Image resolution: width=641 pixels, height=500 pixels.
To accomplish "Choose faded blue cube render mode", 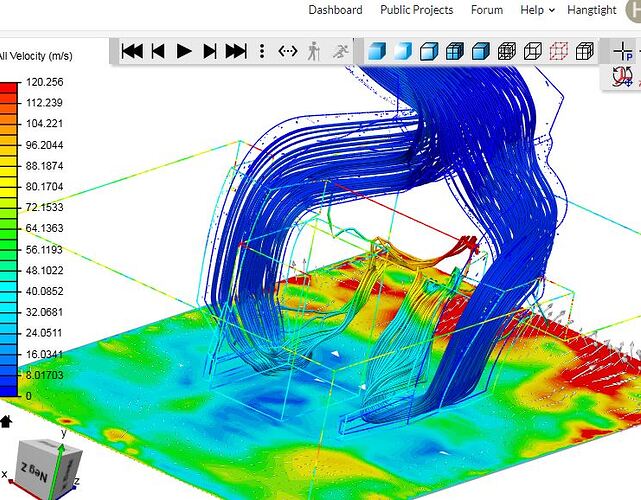I will (403, 52).
